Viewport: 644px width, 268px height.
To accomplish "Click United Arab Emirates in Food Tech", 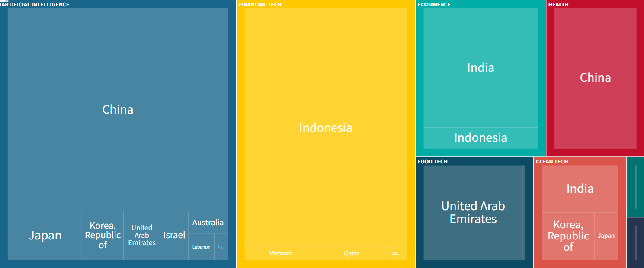I will 473,213.
